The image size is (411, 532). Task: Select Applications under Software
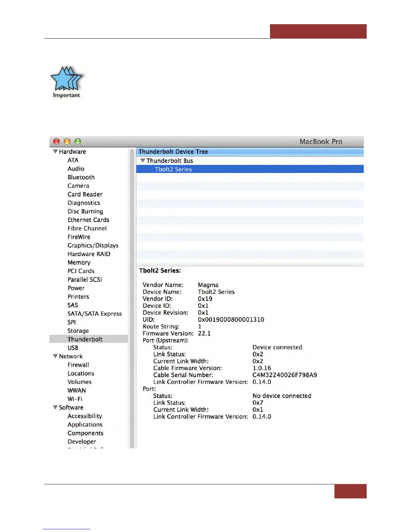pyautogui.click(x=85, y=425)
